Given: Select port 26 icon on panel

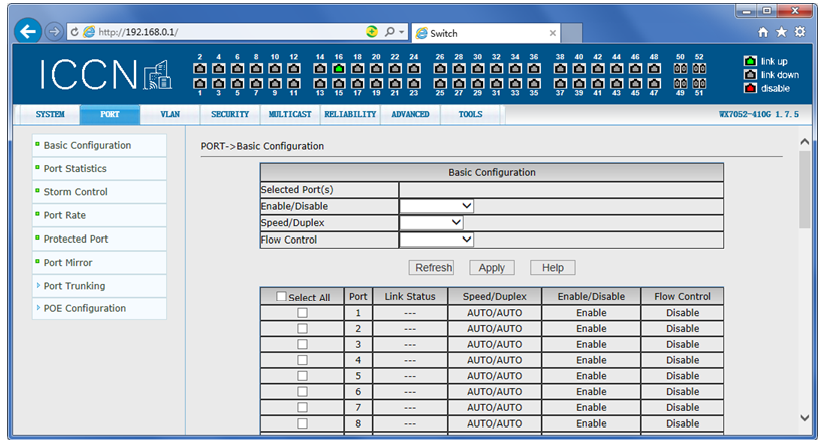Looking at the screenshot, I should (x=440, y=68).
